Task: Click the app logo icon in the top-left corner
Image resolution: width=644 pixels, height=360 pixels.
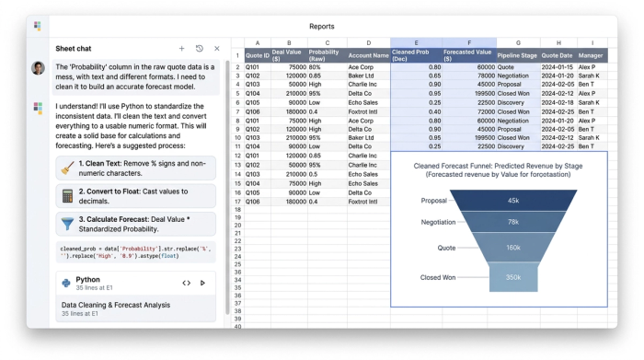Action: tap(38, 26)
